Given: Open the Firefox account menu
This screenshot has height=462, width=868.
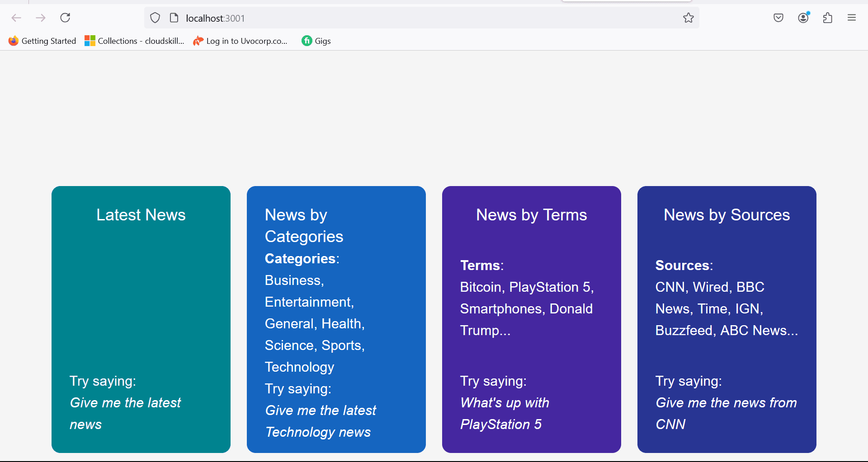Looking at the screenshot, I should pos(803,18).
